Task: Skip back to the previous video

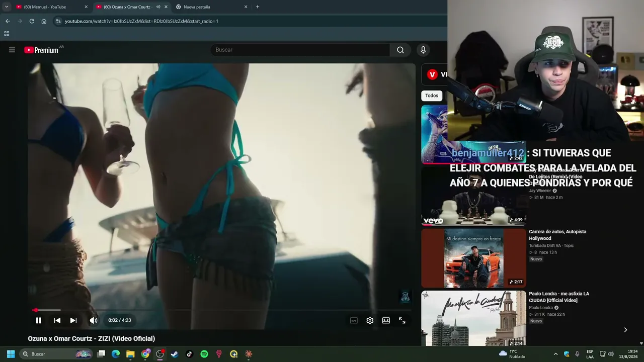Action: coord(57,320)
